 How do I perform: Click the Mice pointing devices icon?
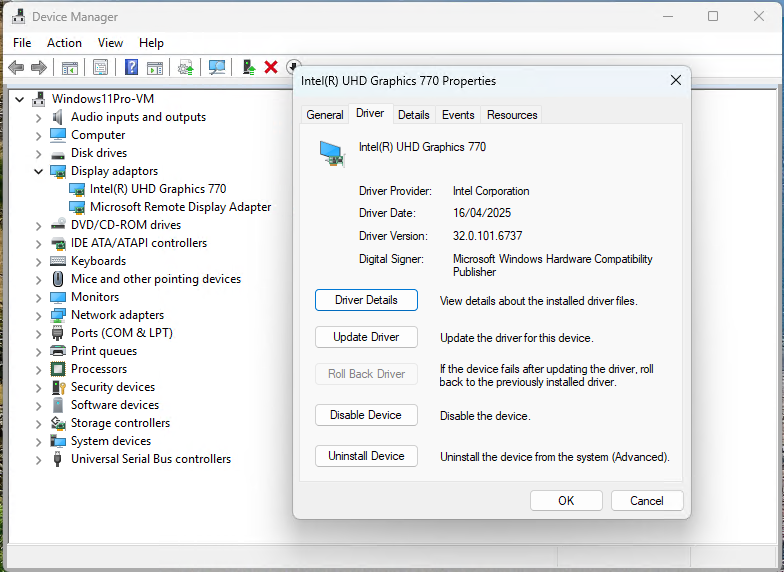click(58, 278)
